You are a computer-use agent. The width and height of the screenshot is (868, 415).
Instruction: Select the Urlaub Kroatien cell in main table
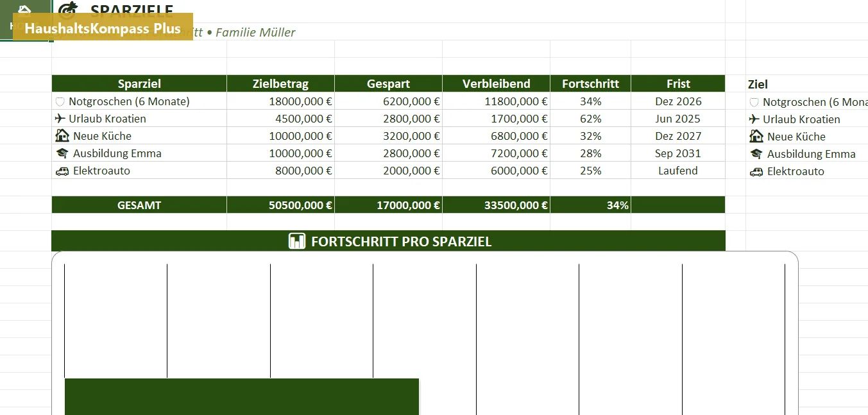click(139, 119)
